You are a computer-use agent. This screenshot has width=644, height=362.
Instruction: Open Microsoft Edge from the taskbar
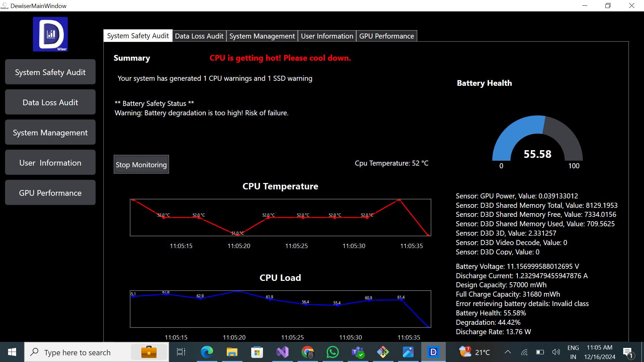pyautogui.click(x=207, y=352)
